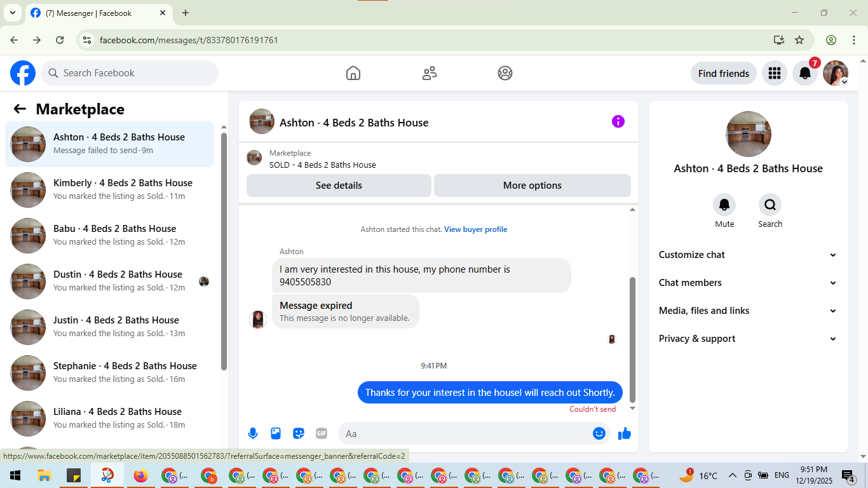Open Ashton's large profile thumbnail in side panel
Screen dimensions: 868x488
(749, 134)
